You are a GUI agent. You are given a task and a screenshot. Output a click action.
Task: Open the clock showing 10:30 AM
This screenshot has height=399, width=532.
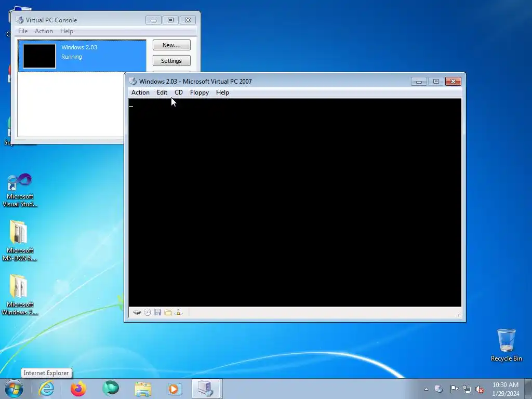point(506,389)
